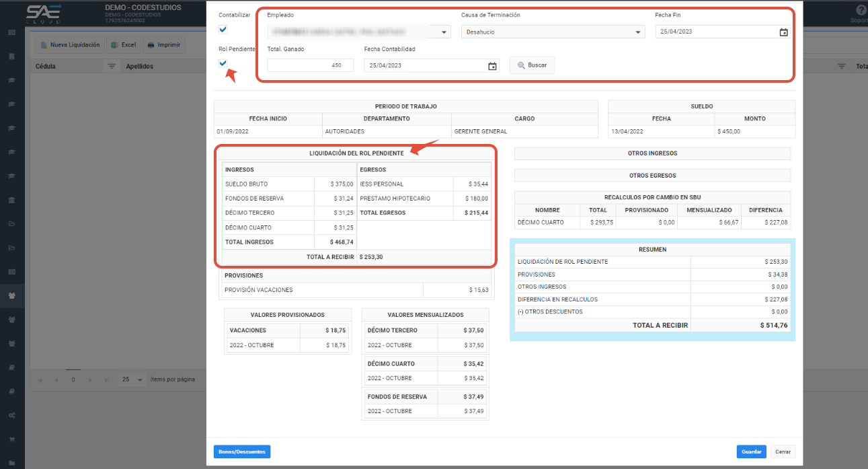Click the filter icon beside the Tota column
This screenshot has width=868, height=469.
click(841, 67)
